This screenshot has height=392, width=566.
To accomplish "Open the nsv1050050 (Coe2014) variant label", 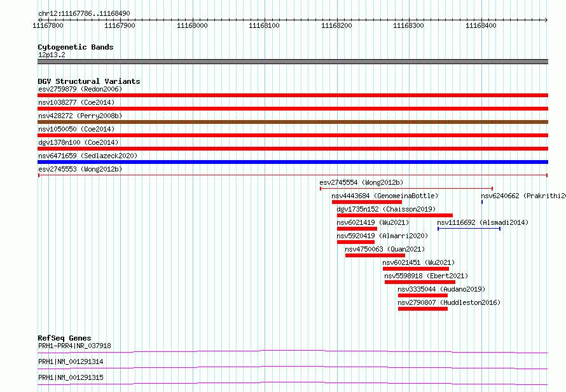I will click(x=76, y=129).
